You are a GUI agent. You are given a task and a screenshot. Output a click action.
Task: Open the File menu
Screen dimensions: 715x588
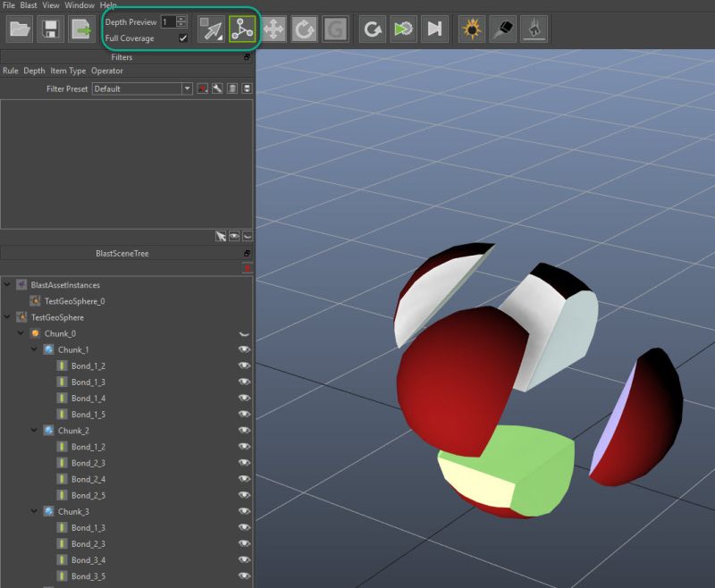click(9, 5)
